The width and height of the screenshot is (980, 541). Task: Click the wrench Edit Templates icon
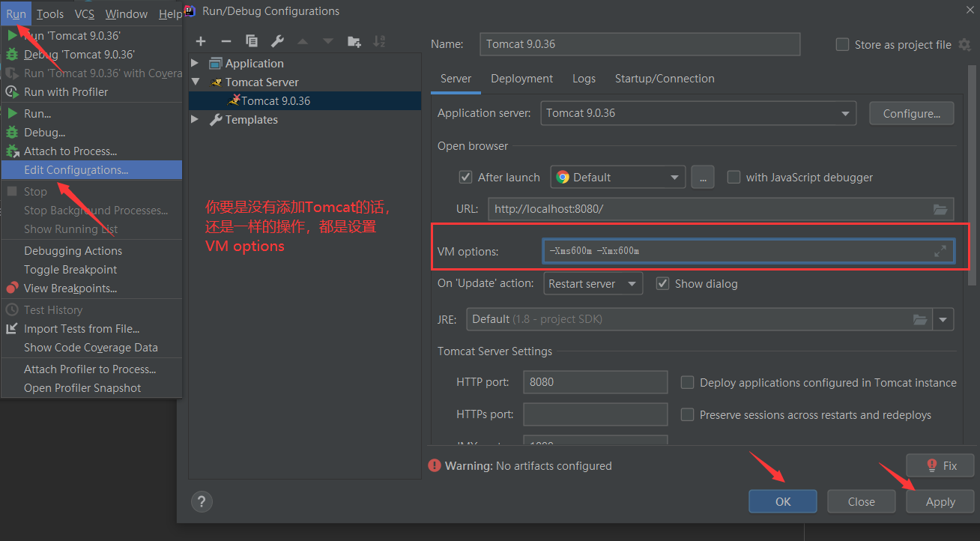pyautogui.click(x=277, y=41)
